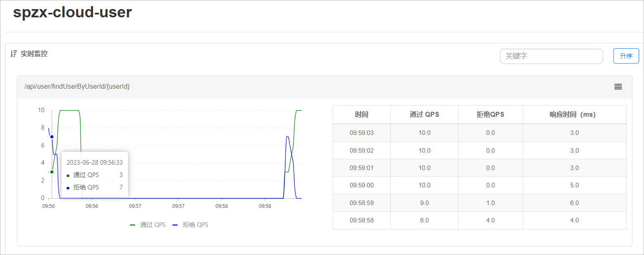Click the 响应时间 (ms) column header

click(574, 114)
